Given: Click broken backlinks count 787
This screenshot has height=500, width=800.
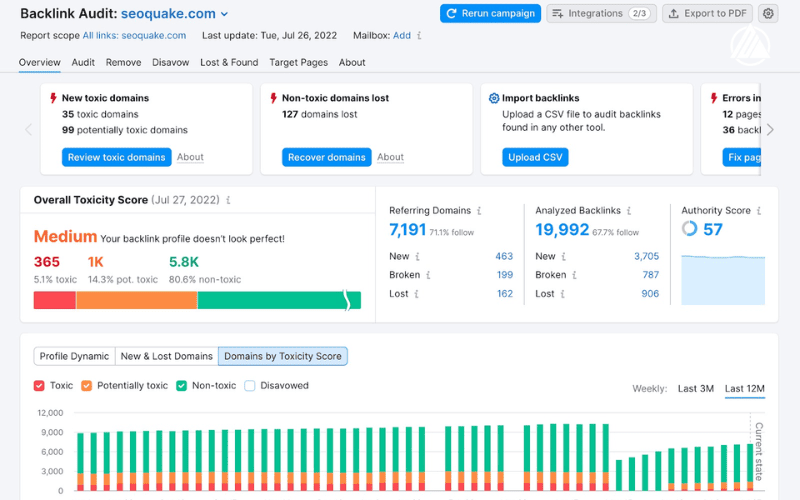Looking at the screenshot, I should [651, 275].
